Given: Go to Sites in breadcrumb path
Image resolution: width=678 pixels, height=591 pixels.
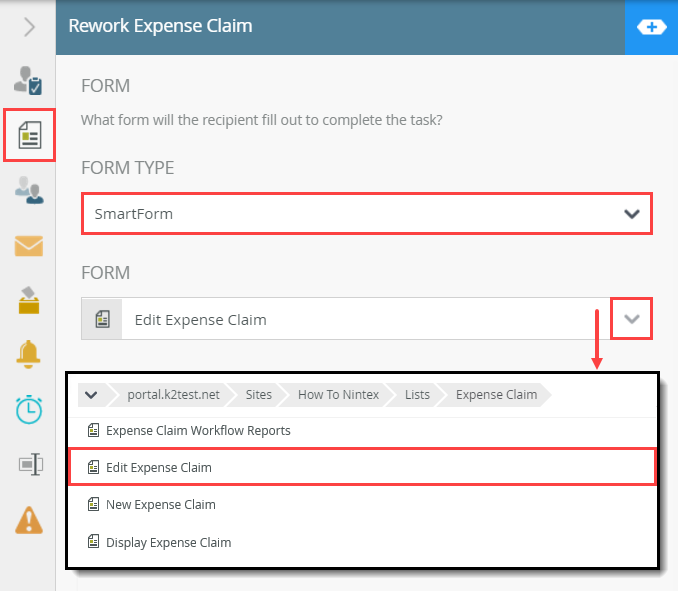Looking at the screenshot, I should [x=259, y=394].
